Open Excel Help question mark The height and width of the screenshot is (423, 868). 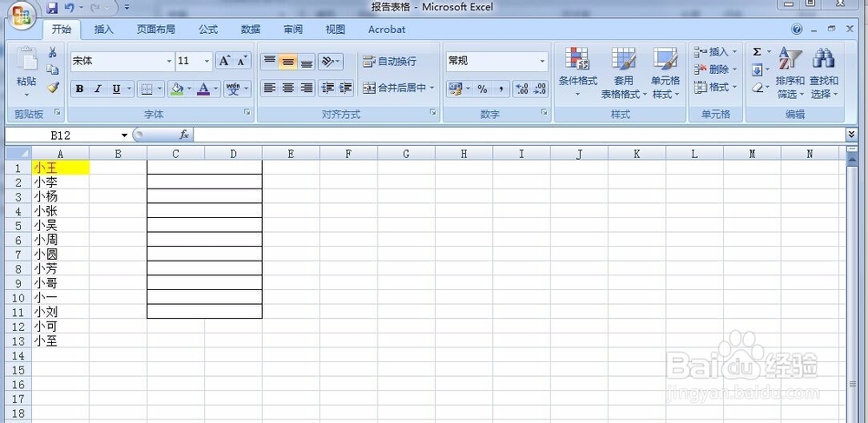pos(797,30)
